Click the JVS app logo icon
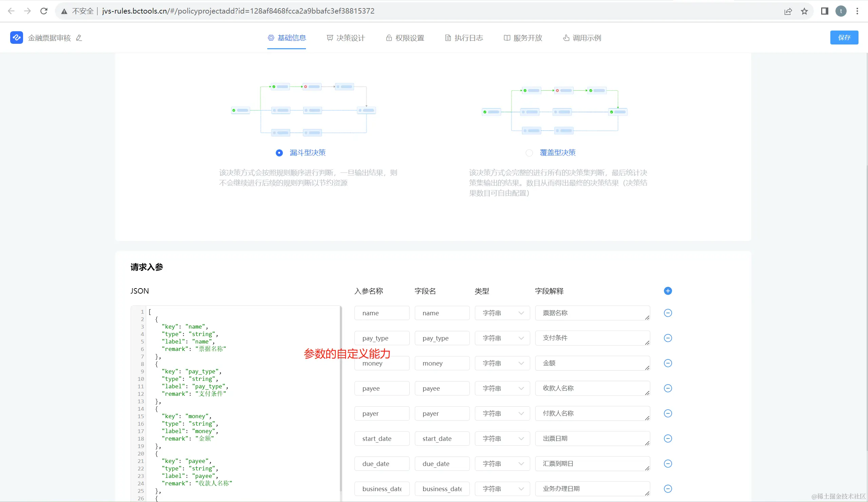This screenshot has width=868, height=502. (17, 38)
